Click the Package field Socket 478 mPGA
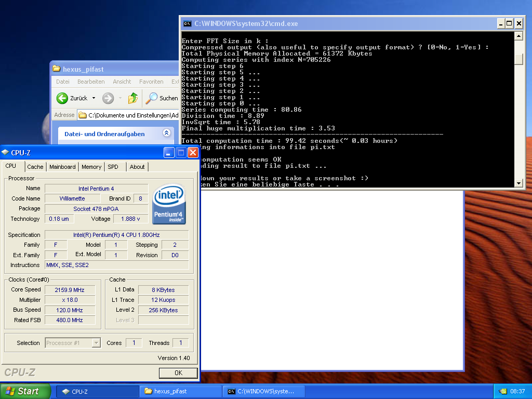Screen dimensions: 532x399 (x=96, y=209)
